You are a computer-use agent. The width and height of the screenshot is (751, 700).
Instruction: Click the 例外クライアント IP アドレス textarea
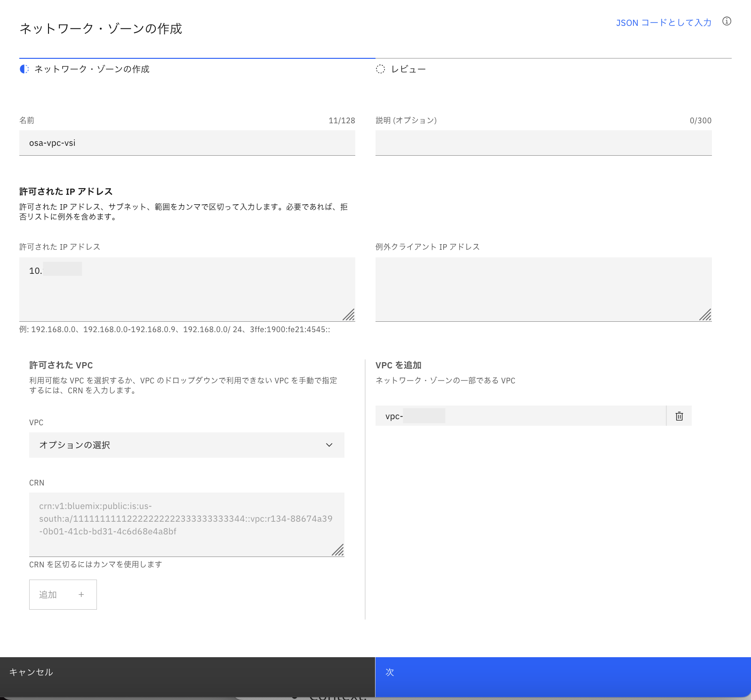tap(543, 289)
